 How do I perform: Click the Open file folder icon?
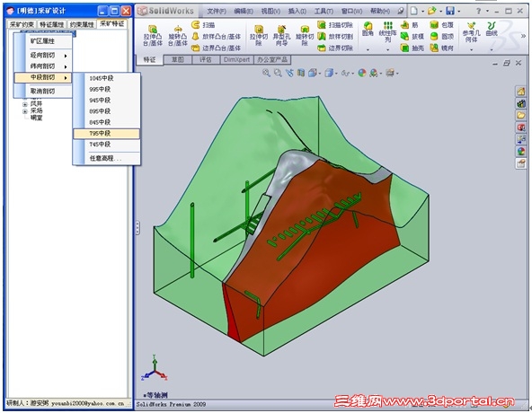coord(432,11)
